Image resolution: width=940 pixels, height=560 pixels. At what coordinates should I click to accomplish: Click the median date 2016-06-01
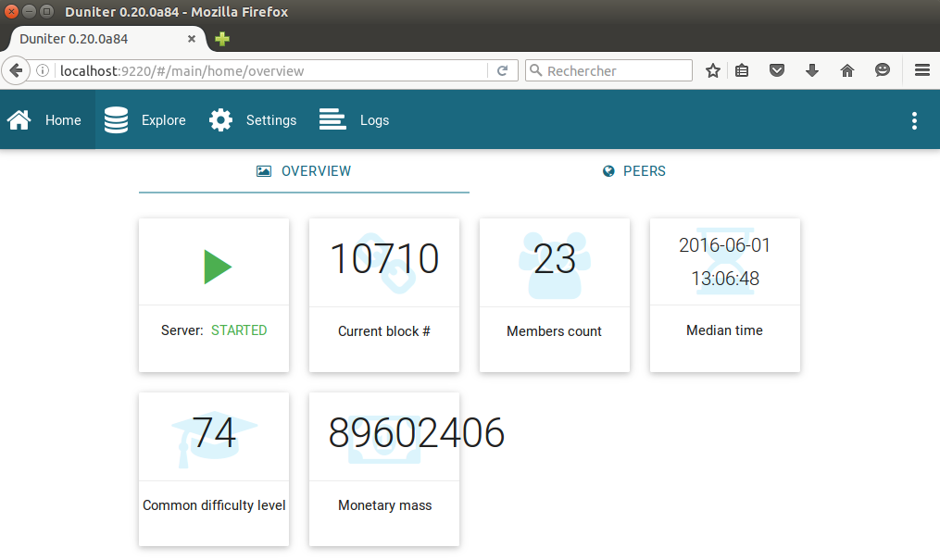(x=724, y=245)
